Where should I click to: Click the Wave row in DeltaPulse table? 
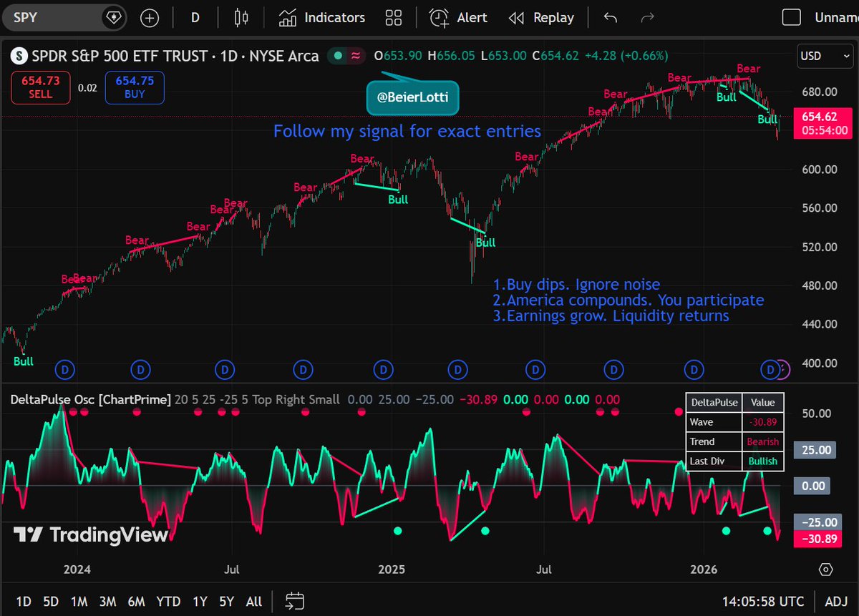[x=734, y=423]
